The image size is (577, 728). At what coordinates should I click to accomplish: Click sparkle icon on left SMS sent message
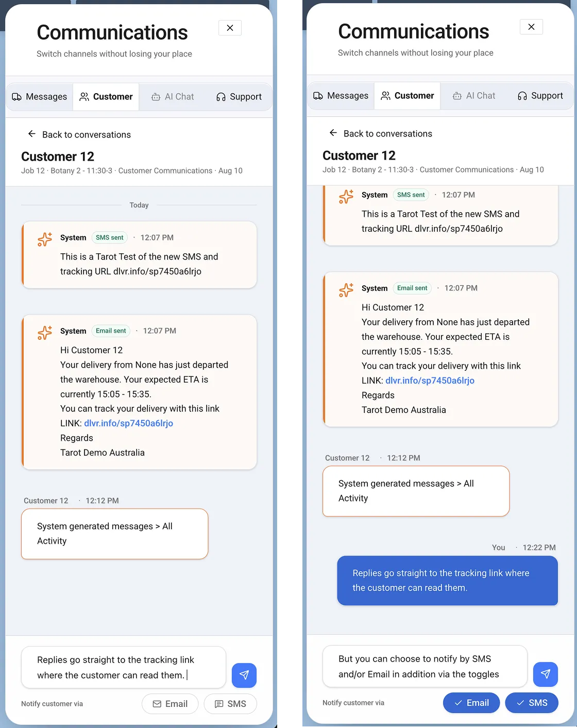click(45, 239)
